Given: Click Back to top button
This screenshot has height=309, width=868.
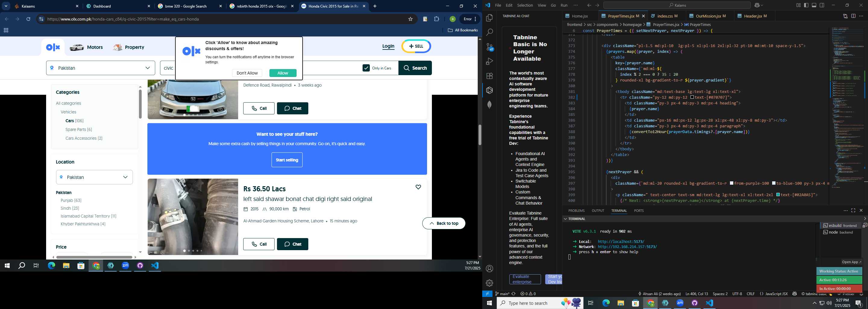Looking at the screenshot, I should tap(444, 223).
